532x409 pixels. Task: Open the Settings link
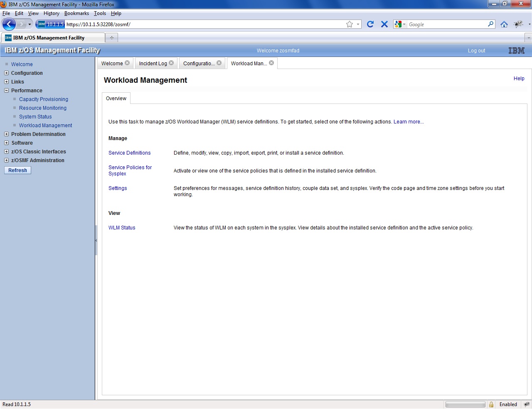click(118, 188)
